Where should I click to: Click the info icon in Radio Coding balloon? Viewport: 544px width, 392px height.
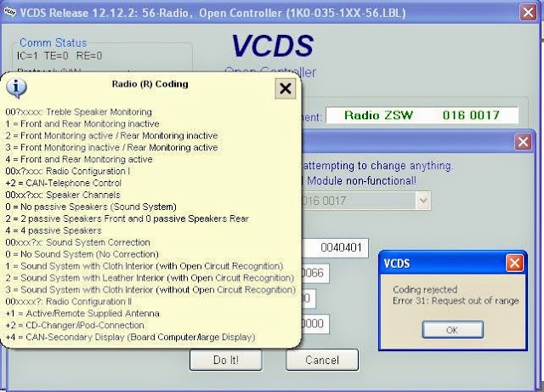(x=16, y=88)
